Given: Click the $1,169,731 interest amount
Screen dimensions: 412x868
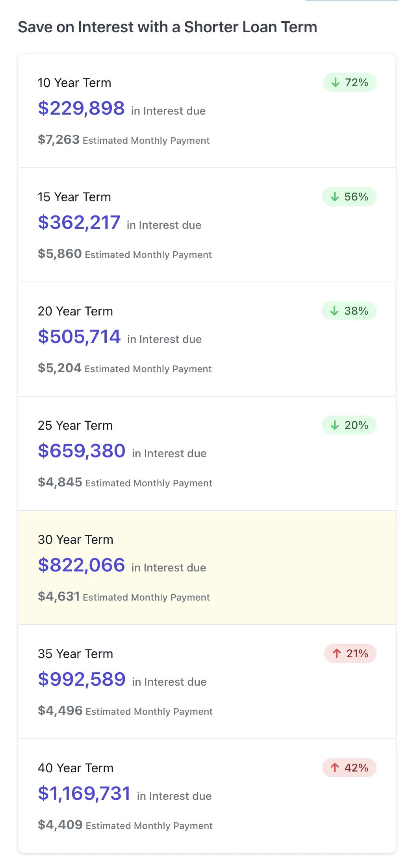Looking at the screenshot, I should tap(84, 794).
